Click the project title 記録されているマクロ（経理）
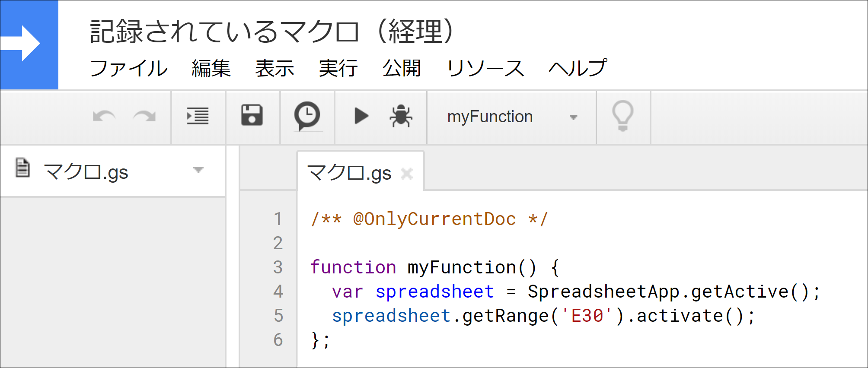Image resolution: width=868 pixels, height=368 pixels. [272, 31]
